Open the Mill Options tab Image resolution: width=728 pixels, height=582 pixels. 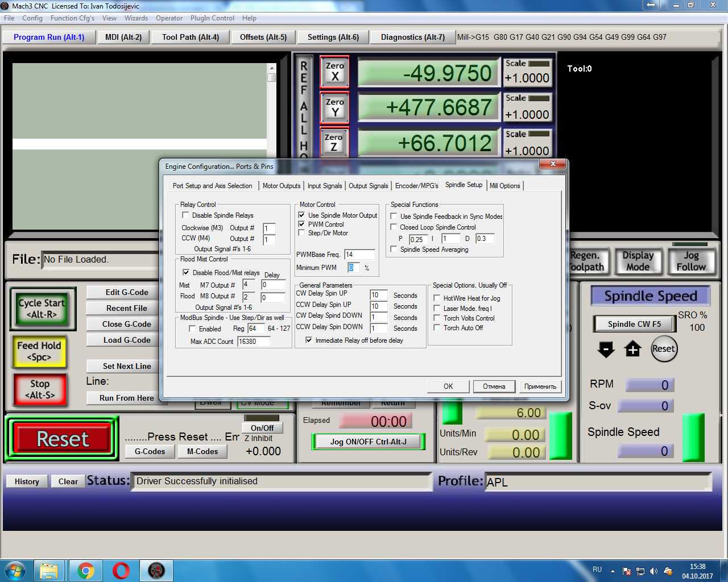point(505,186)
